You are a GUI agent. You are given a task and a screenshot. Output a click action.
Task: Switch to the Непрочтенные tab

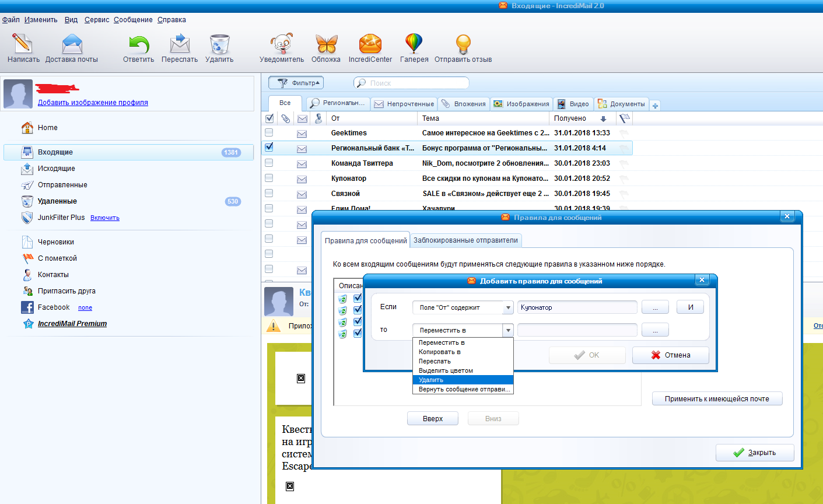tap(404, 104)
